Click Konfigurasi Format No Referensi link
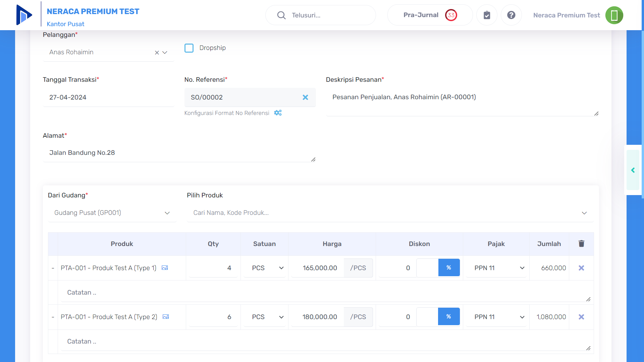The height and width of the screenshot is (362, 644). pyautogui.click(x=227, y=113)
